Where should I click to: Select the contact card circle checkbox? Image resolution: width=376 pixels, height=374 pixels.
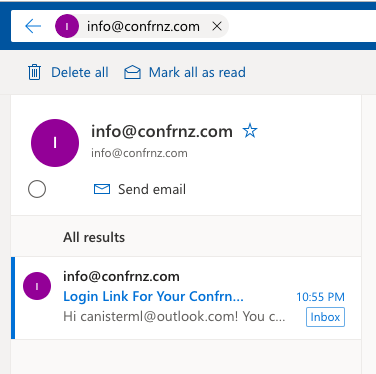(x=37, y=189)
